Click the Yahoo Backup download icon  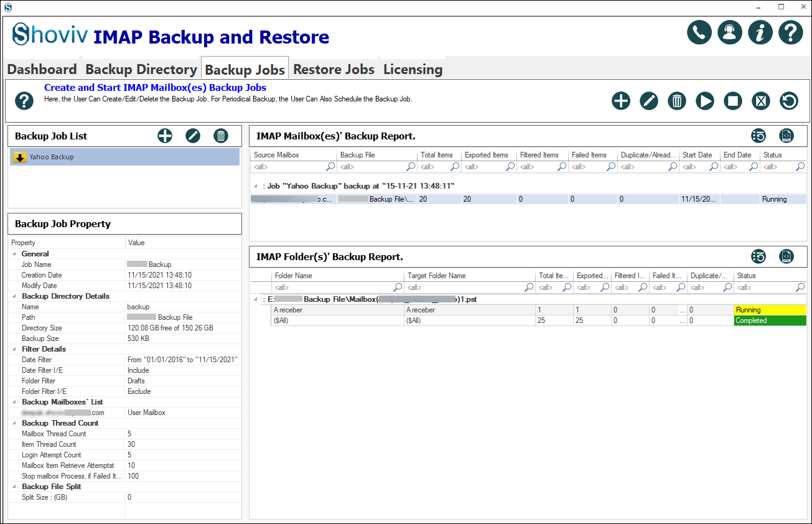coord(19,157)
